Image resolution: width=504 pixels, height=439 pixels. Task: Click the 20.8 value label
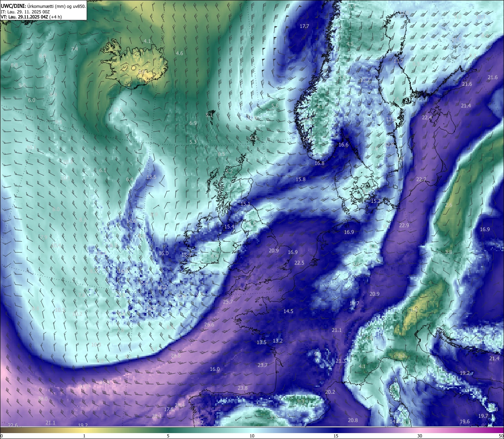point(353,420)
